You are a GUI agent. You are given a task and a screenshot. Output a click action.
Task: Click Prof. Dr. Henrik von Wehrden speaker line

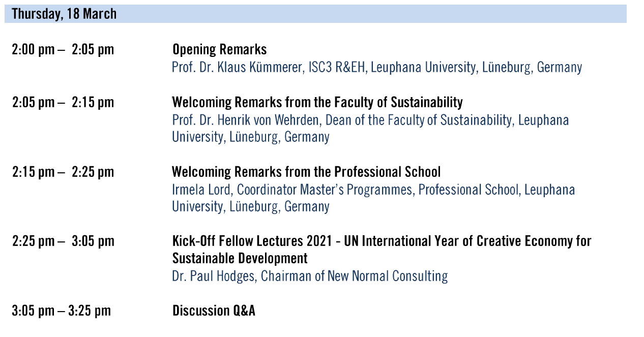[370, 120]
